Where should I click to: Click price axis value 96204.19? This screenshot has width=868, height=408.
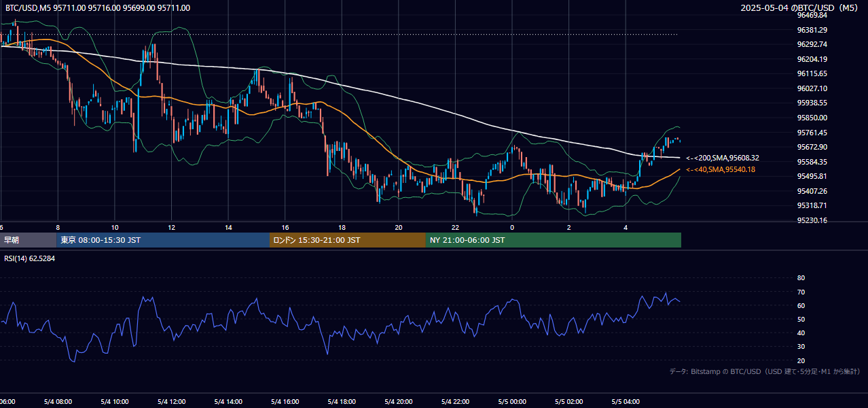click(812, 59)
